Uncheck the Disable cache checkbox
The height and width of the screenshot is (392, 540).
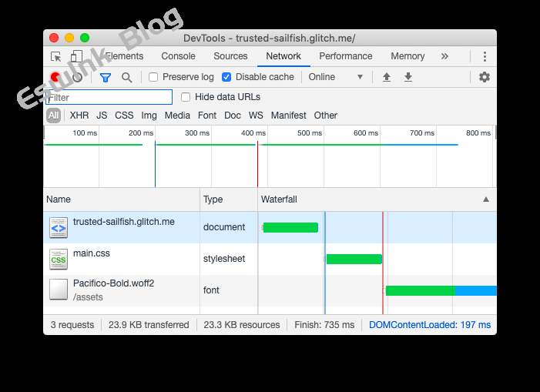(226, 77)
